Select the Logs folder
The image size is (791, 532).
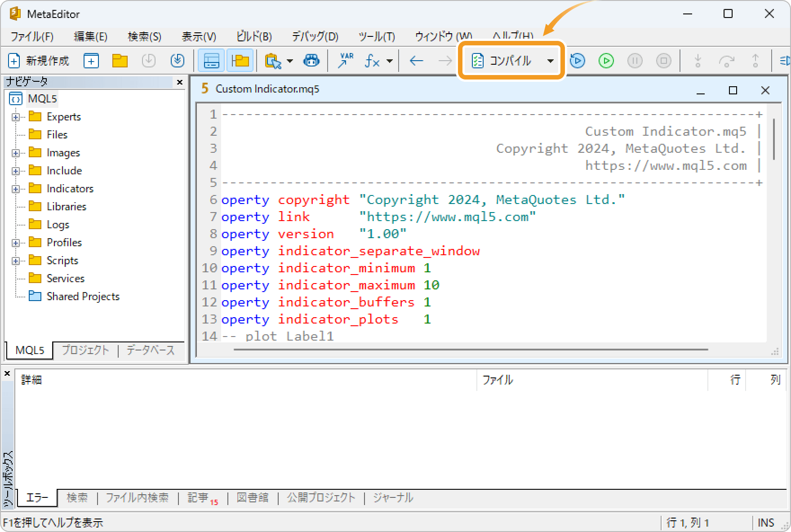[x=58, y=225]
